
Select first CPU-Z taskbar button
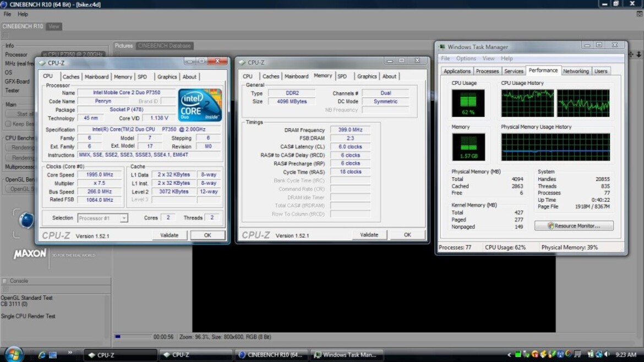(121, 355)
